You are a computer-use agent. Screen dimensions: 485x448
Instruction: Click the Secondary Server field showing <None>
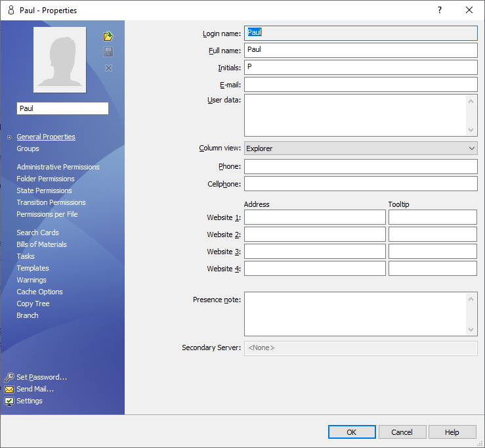point(361,348)
